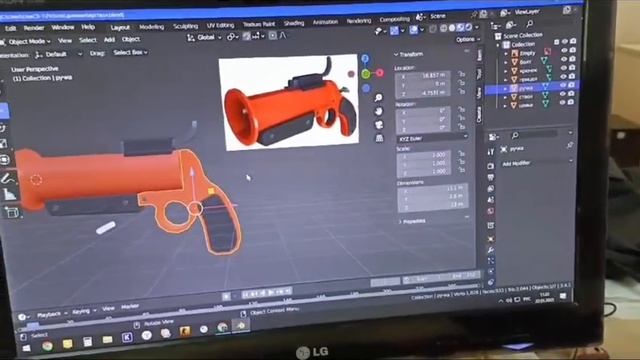Open the Render properties tab icon

click(x=490, y=166)
